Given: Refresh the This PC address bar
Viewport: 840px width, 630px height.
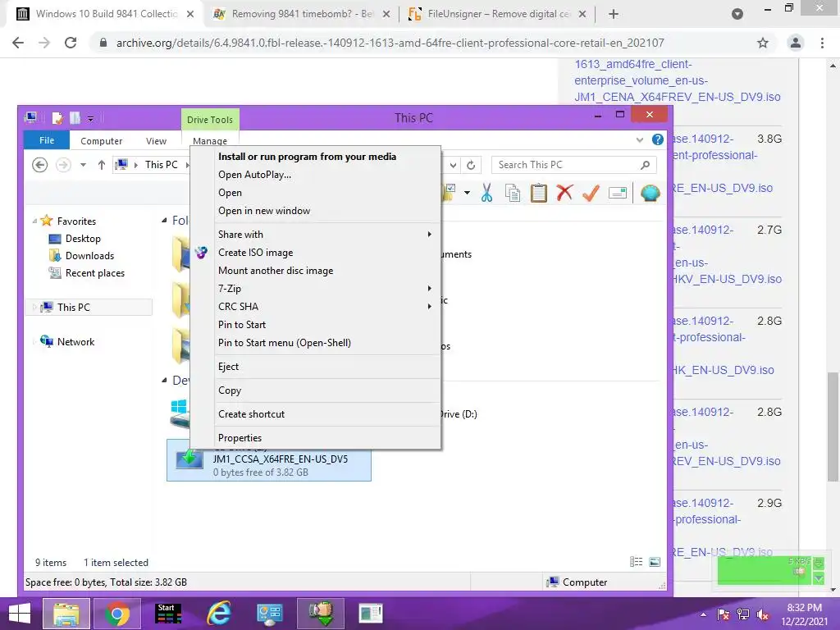Looking at the screenshot, I should 471,165.
